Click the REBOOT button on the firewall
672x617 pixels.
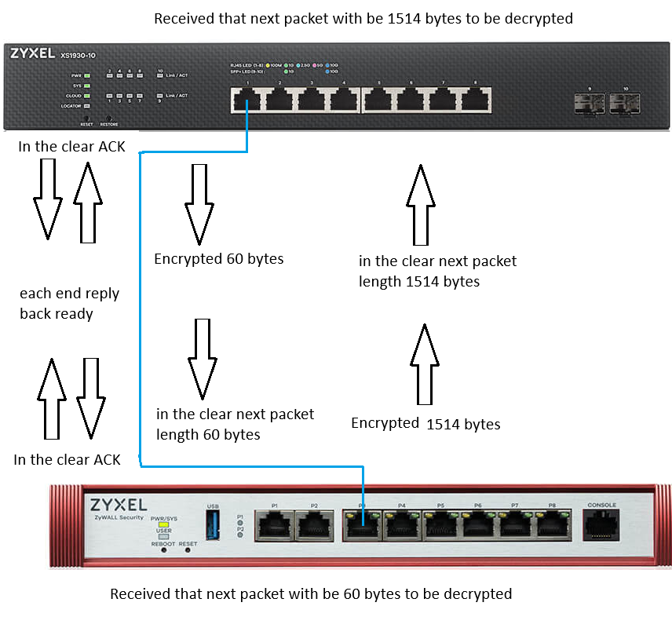[164, 550]
